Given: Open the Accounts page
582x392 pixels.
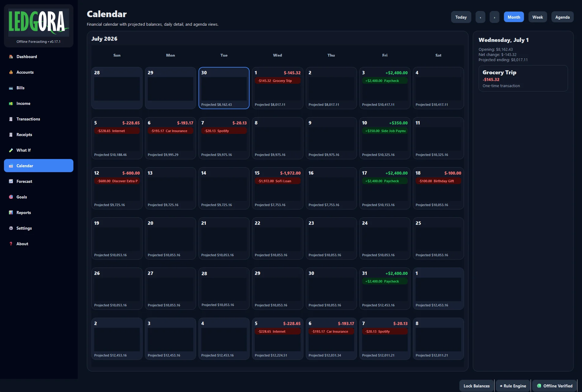Looking at the screenshot, I should pos(39,72).
